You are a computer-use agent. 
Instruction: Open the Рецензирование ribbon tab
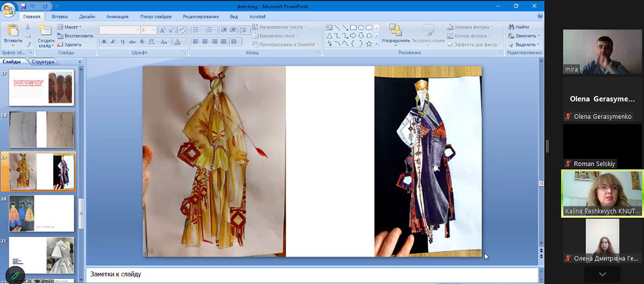(201, 17)
